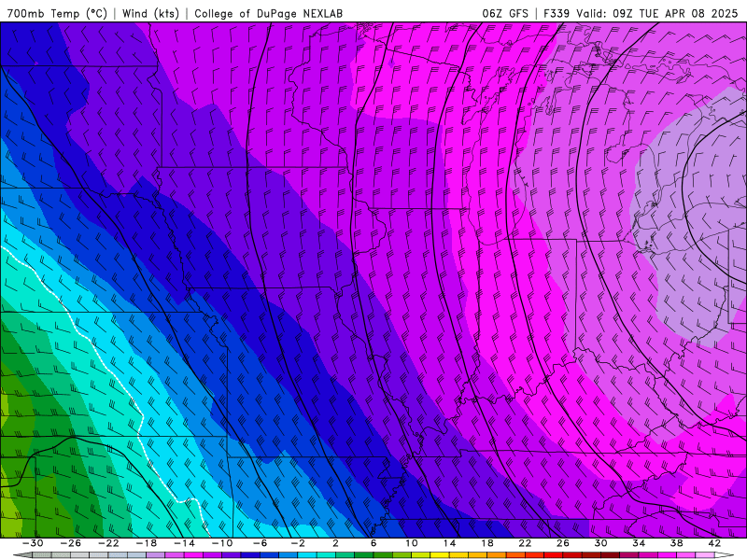Select the '-26' color scale label
Viewport: 747px width, 560px height.
coord(71,543)
